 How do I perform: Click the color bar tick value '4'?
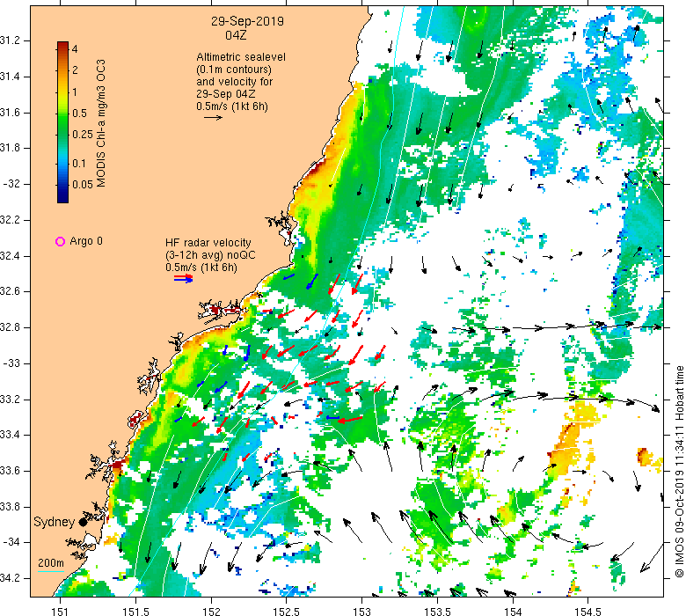click(75, 49)
